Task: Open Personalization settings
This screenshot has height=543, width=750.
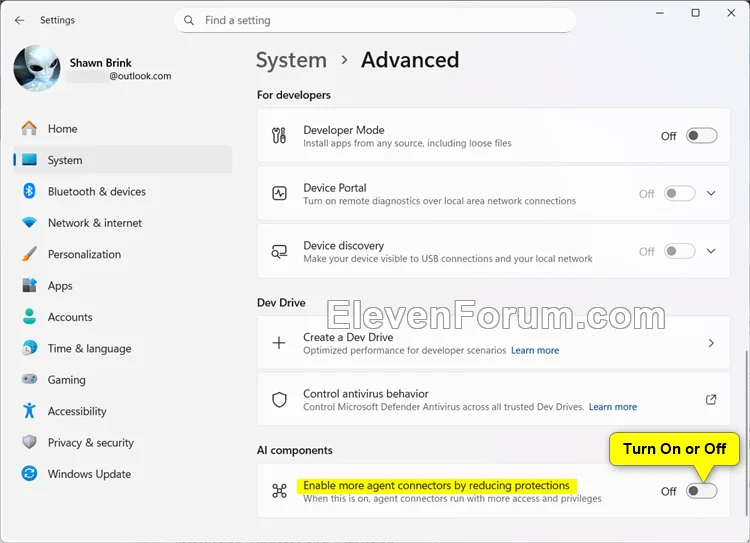Action: point(123,254)
